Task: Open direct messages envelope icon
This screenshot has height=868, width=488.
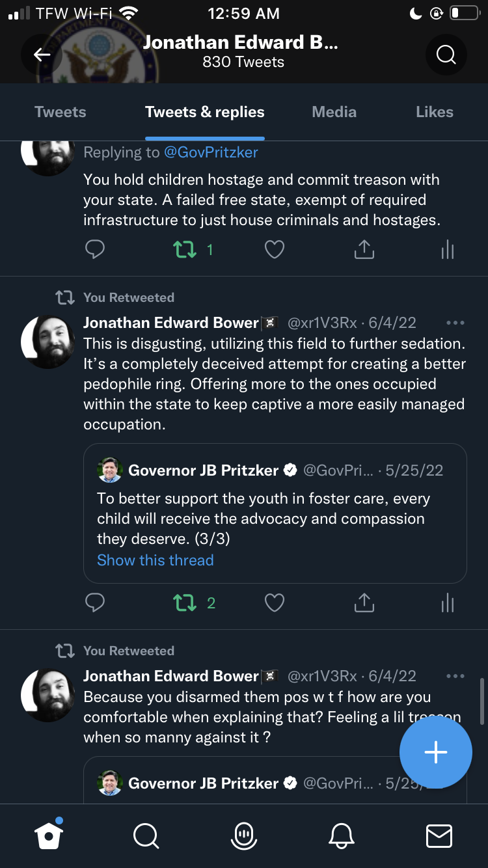Action: pos(439,835)
